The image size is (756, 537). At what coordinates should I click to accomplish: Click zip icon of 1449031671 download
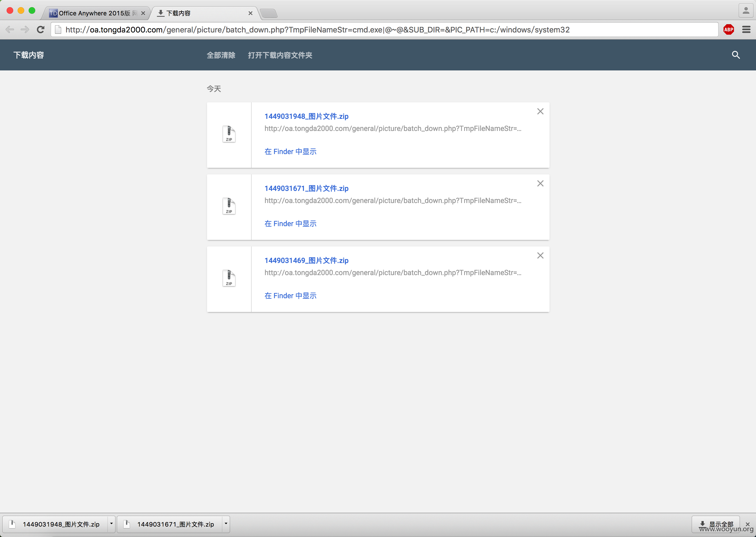click(229, 206)
